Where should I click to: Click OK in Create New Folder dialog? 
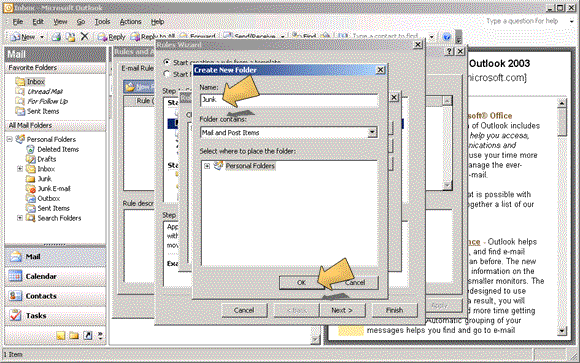[x=301, y=282]
